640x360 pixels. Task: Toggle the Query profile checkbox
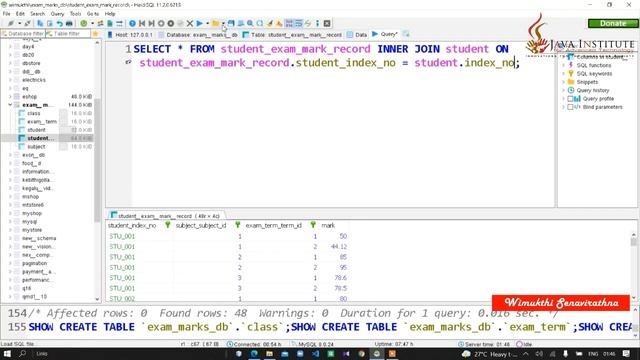[x=570, y=99]
